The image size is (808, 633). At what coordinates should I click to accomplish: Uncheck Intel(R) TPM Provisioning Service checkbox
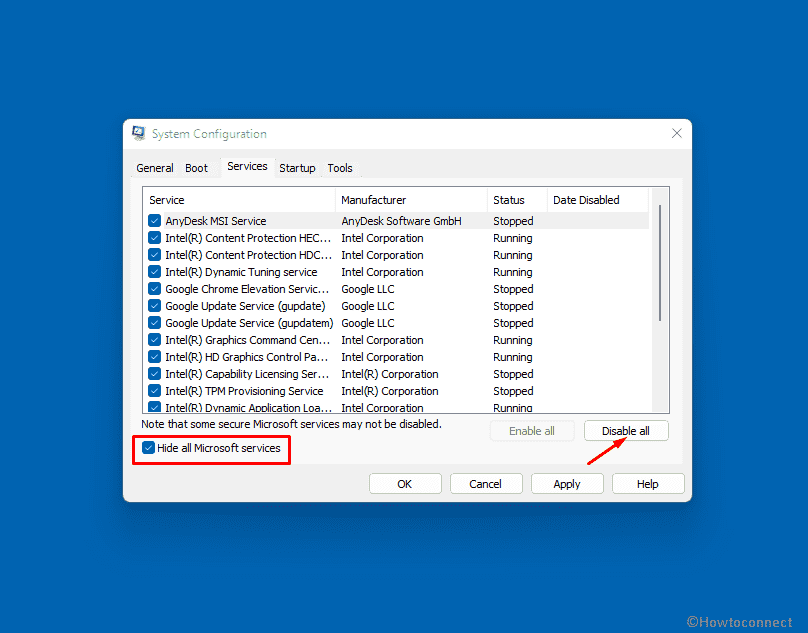point(154,391)
